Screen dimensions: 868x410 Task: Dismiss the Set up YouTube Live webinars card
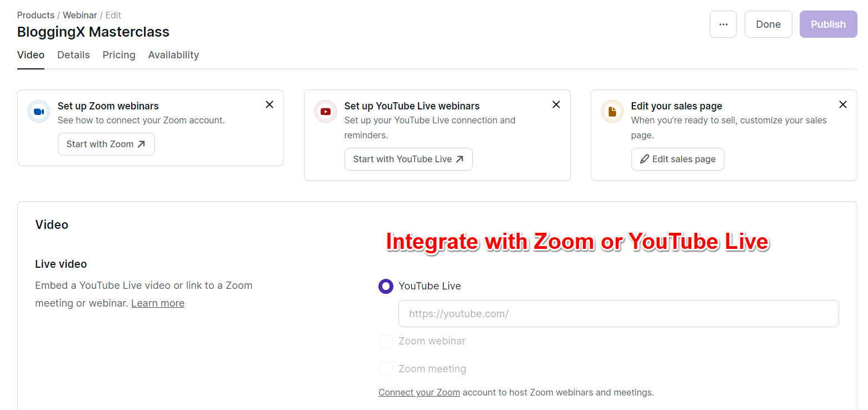point(556,104)
